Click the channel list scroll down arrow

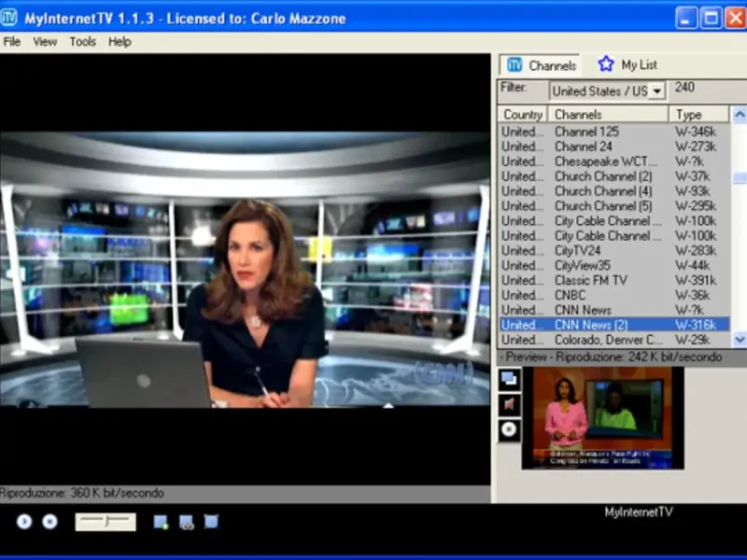pyautogui.click(x=740, y=340)
